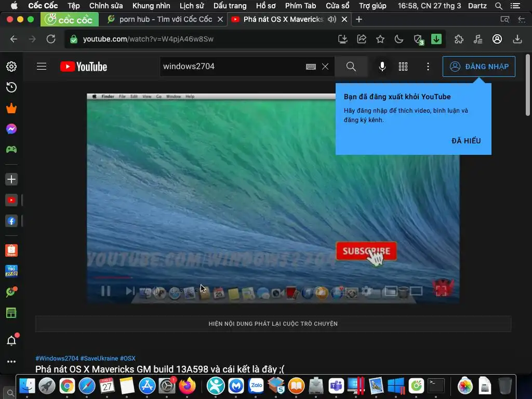
Task: Show chat replay HIỆN NỘI DUNG PHÁT LẠI
Action: pos(273,324)
